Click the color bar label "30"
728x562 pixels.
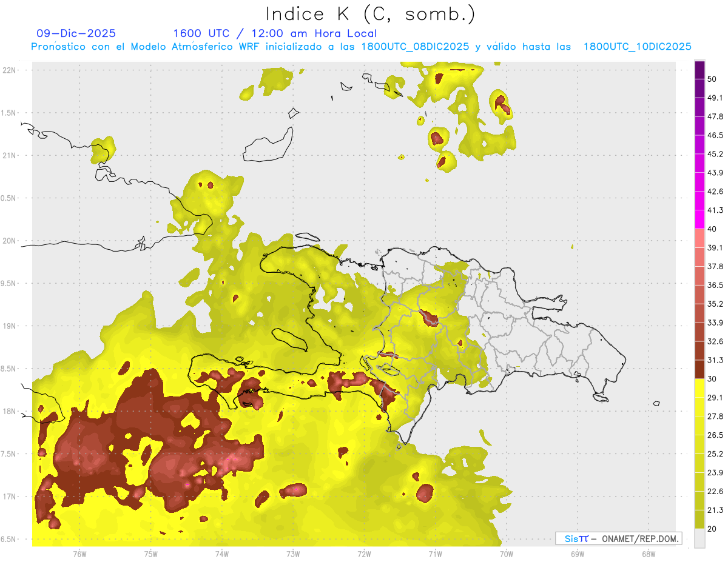tap(712, 380)
